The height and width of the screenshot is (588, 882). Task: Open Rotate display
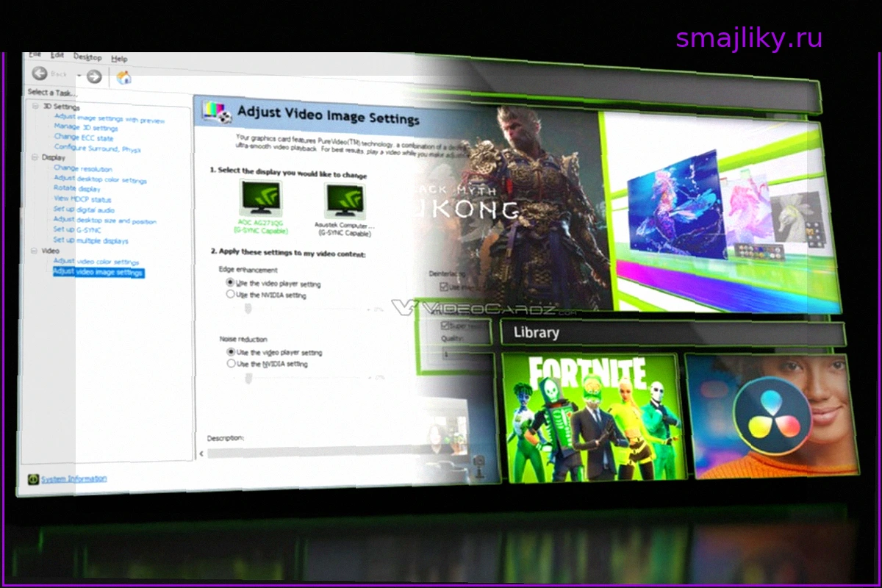77,189
